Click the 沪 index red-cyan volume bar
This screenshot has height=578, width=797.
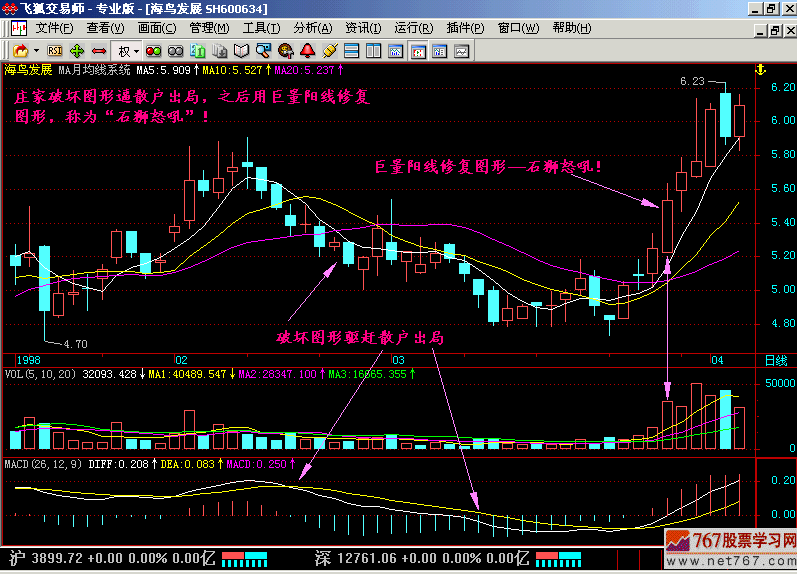[244, 557]
